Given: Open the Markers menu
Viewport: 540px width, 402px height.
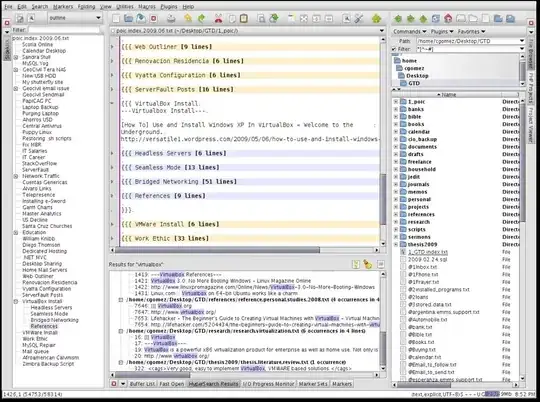Looking at the screenshot, I should pyautogui.click(x=63, y=7).
